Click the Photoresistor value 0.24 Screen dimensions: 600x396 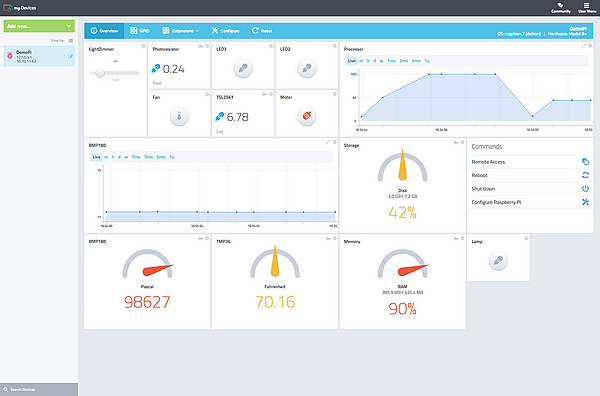(173, 69)
